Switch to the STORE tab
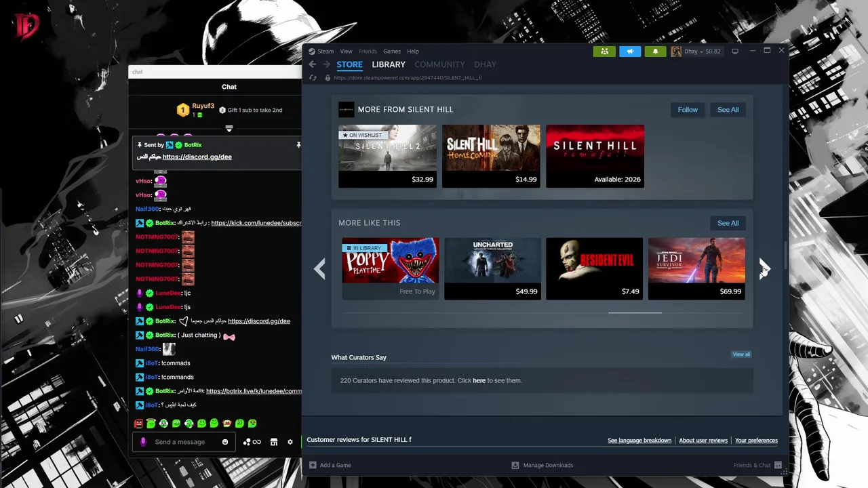 point(350,64)
